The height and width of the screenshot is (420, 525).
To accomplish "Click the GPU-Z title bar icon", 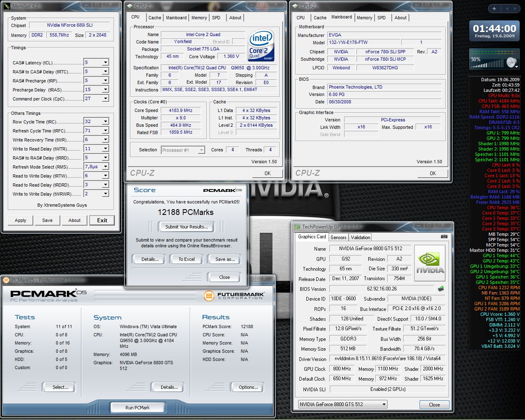I will [297, 226].
